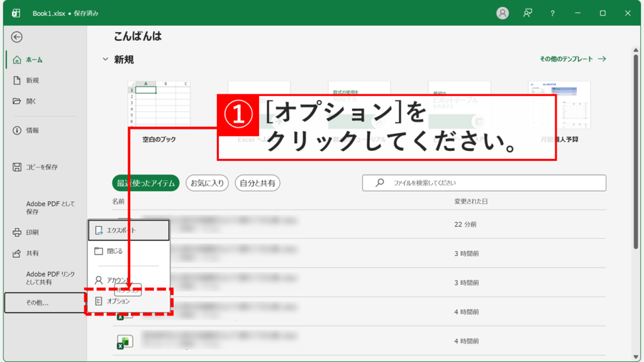Minimize the Excel window

coord(577,13)
